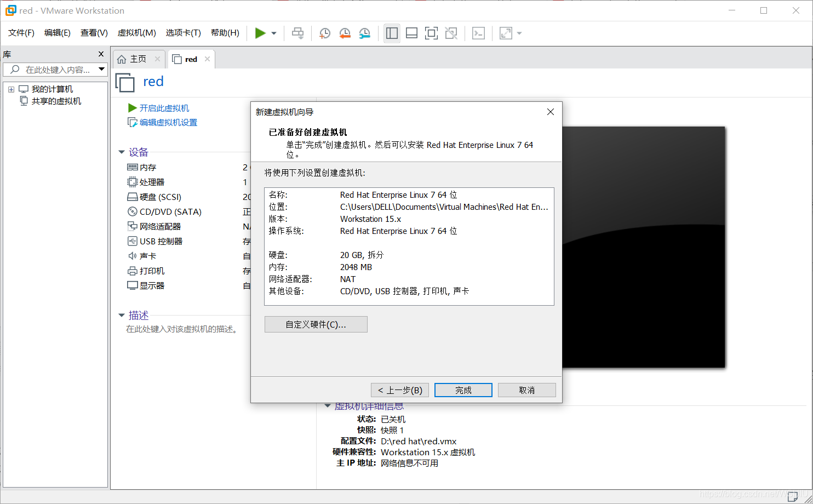Viewport: 813px width, 504px height.
Task: Click the 开启此虚拟机 link
Action: (x=164, y=108)
